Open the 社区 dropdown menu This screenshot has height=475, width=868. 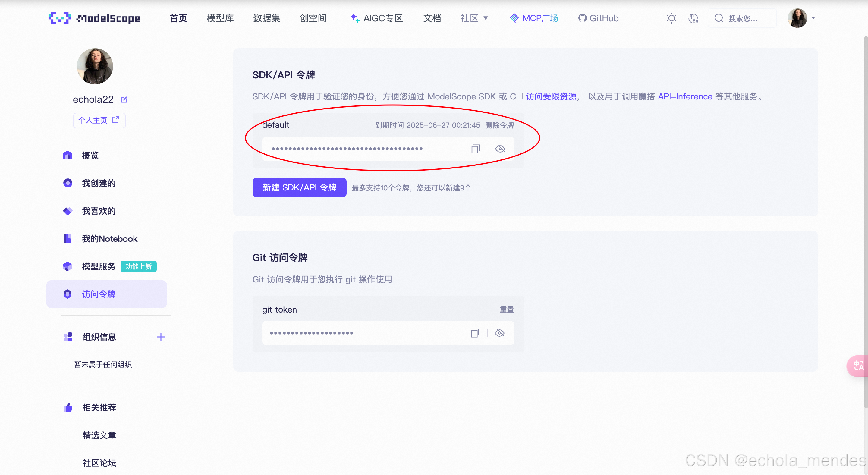pyautogui.click(x=474, y=18)
